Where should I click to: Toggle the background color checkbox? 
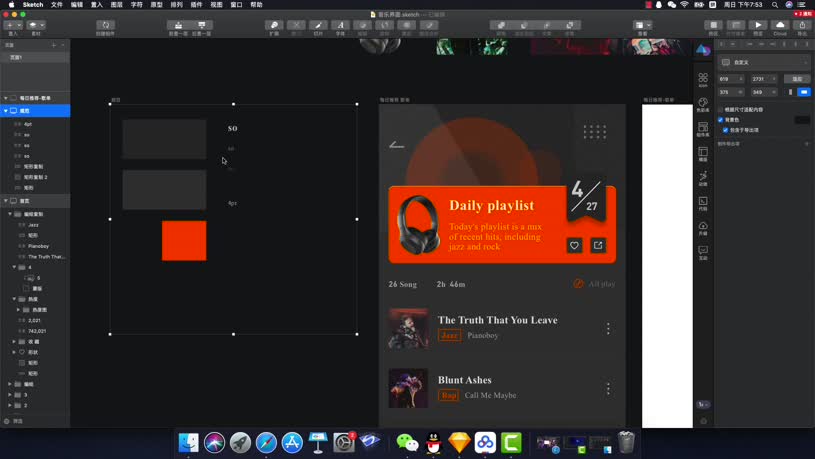pos(720,120)
